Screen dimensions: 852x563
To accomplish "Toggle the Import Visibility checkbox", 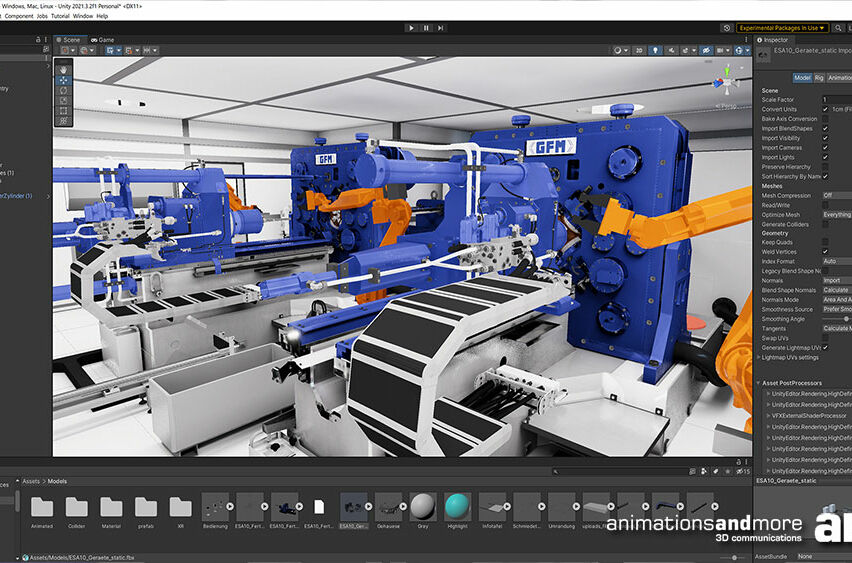I will (825, 138).
